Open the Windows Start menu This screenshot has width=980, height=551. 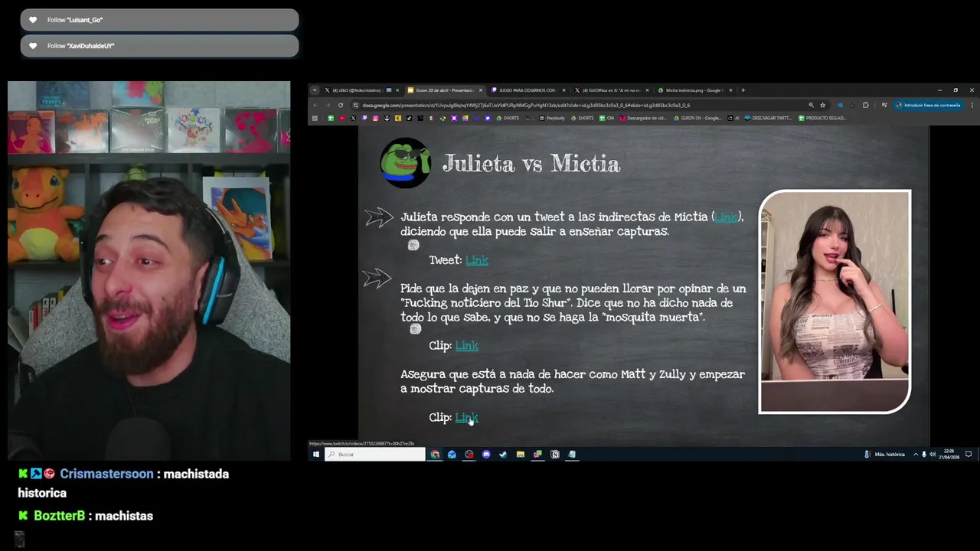click(x=315, y=455)
